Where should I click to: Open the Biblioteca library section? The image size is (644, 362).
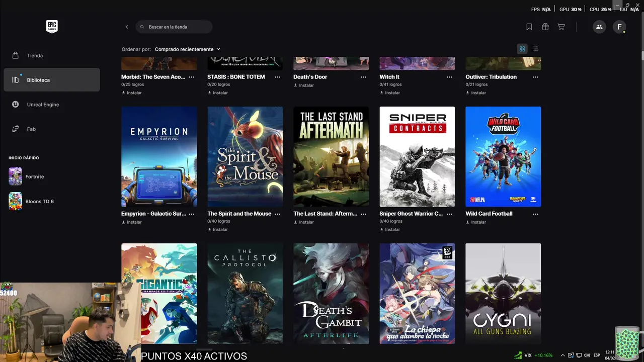click(52, 80)
